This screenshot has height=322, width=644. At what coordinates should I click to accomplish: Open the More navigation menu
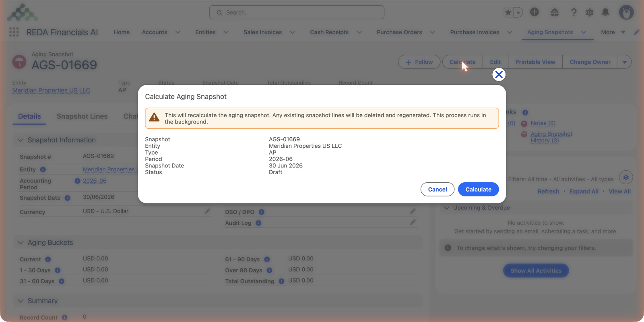point(613,32)
